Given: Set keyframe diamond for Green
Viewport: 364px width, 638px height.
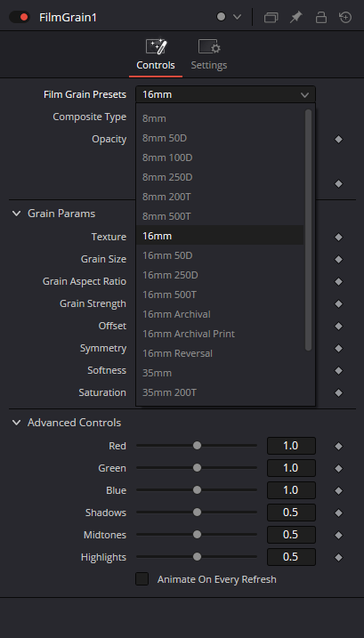Looking at the screenshot, I should pyautogui.click(x=338, y=468).
